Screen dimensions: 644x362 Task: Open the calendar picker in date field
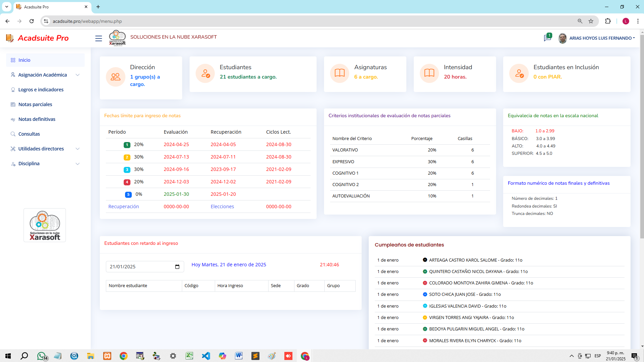[177, 267]
